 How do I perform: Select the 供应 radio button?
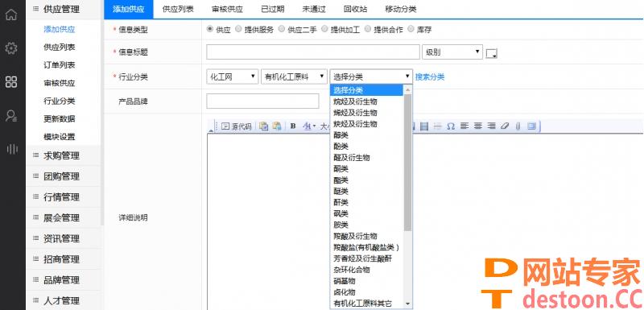210,29
